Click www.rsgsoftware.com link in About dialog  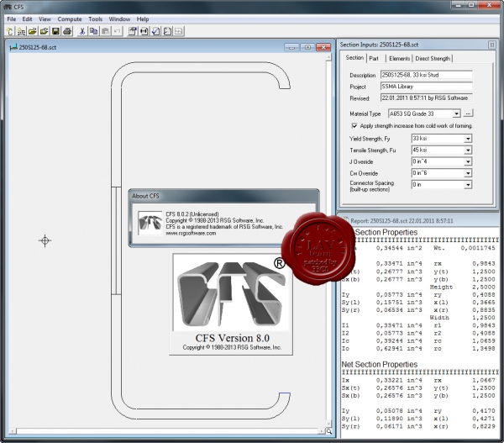click(191, 233)
